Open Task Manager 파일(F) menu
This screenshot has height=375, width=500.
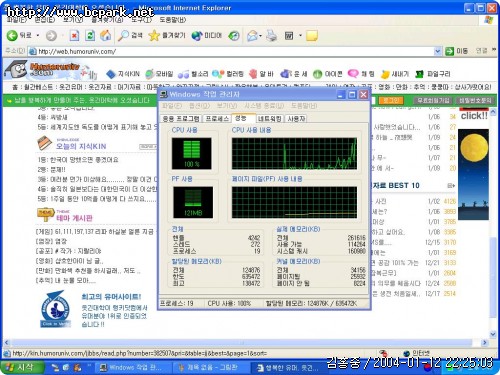pyautogui.click(x=172, y=106)
